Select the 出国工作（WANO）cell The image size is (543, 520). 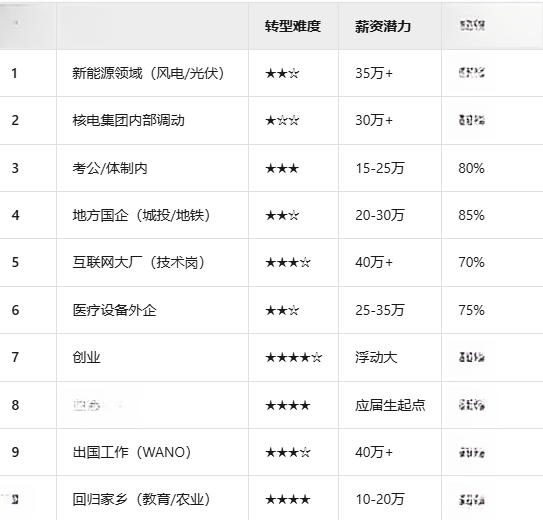click(x=152, y=452)
